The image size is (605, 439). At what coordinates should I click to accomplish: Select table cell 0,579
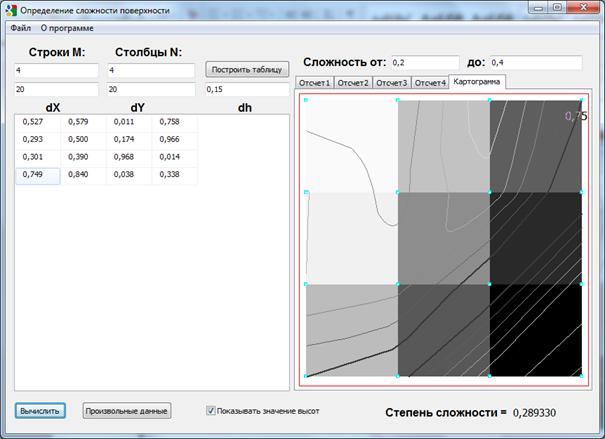coord(83,122)
